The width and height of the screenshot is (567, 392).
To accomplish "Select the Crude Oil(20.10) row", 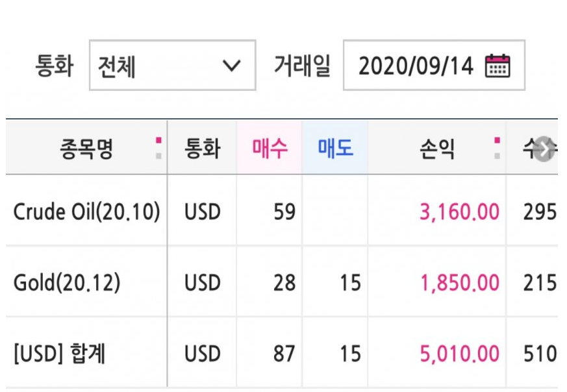I will coord(282,211).
